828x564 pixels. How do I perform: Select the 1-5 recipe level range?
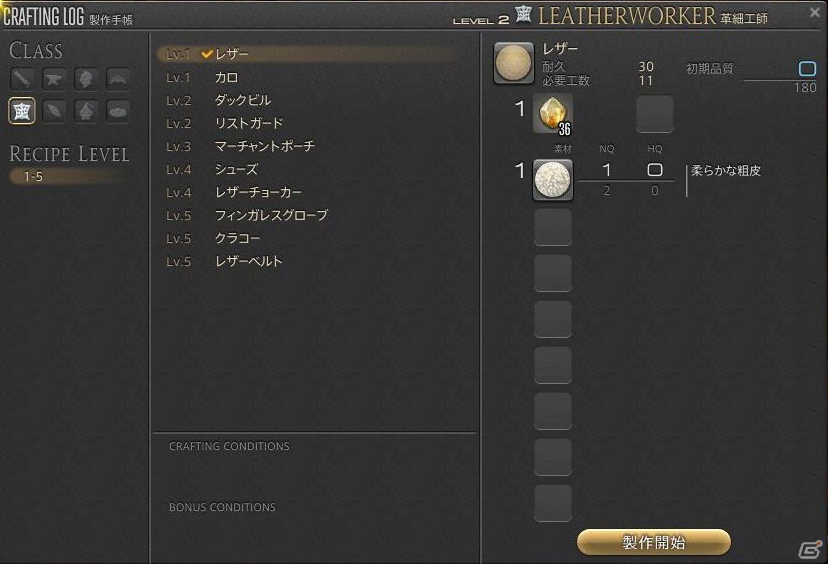pyautogui.click(x=69, y=176)
